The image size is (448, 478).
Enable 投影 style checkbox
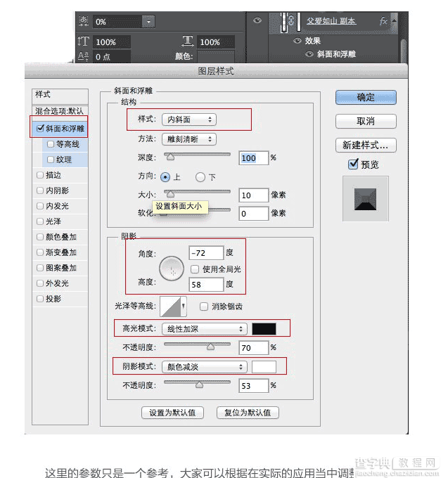tap(40, 299)
